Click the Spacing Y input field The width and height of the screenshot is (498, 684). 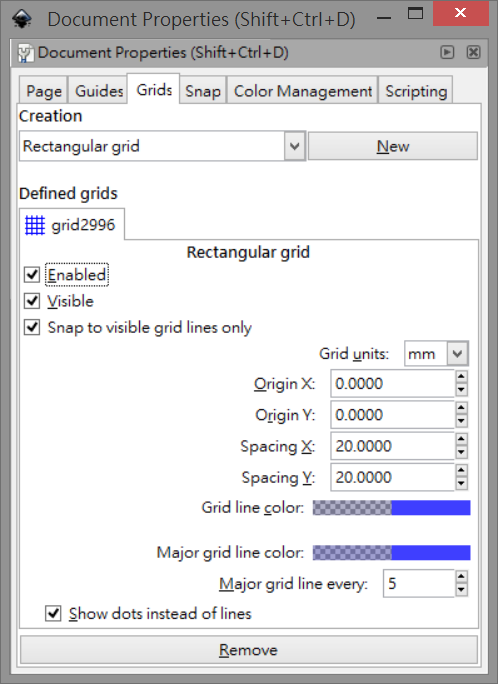tap(392, 477)
